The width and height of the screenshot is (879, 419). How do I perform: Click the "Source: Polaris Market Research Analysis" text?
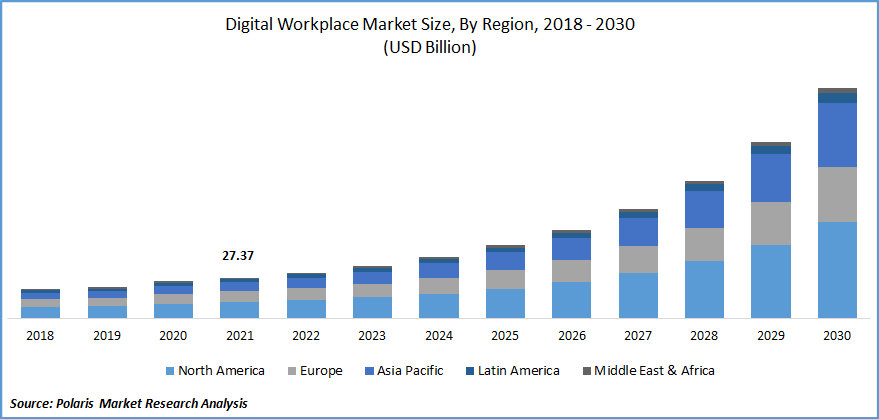tap(128, 403)
